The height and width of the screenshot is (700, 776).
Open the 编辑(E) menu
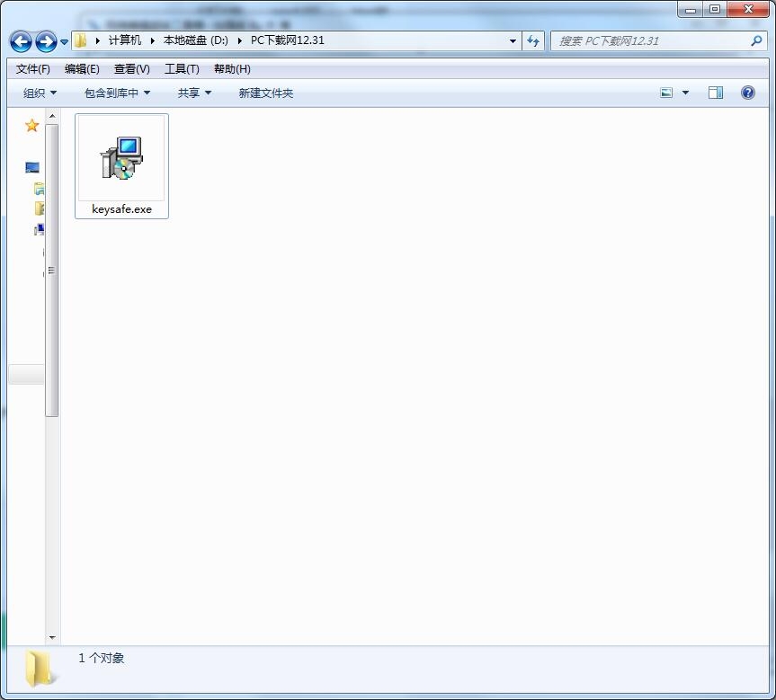click(x=82, y=69)
